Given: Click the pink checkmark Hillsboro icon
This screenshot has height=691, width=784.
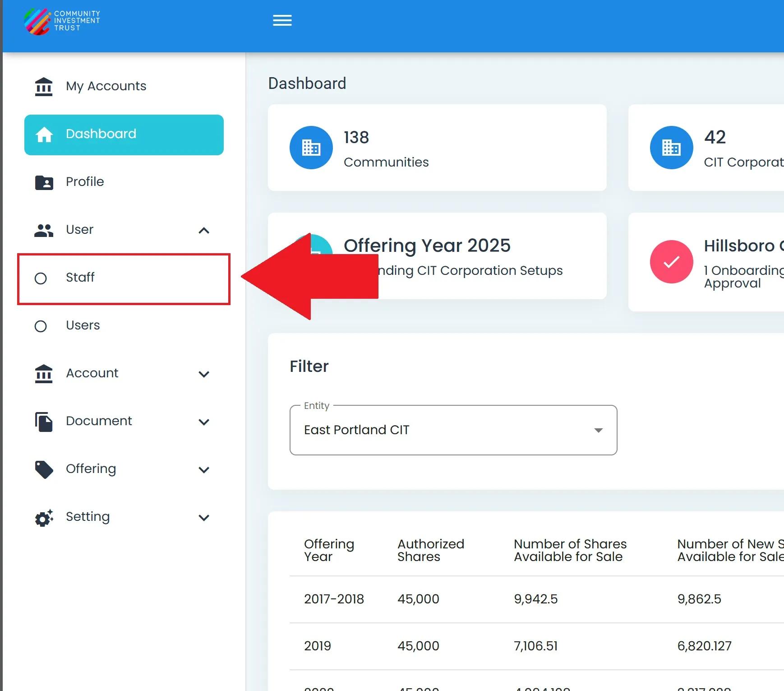Looking at the screenshot, I should coord(671,262).
